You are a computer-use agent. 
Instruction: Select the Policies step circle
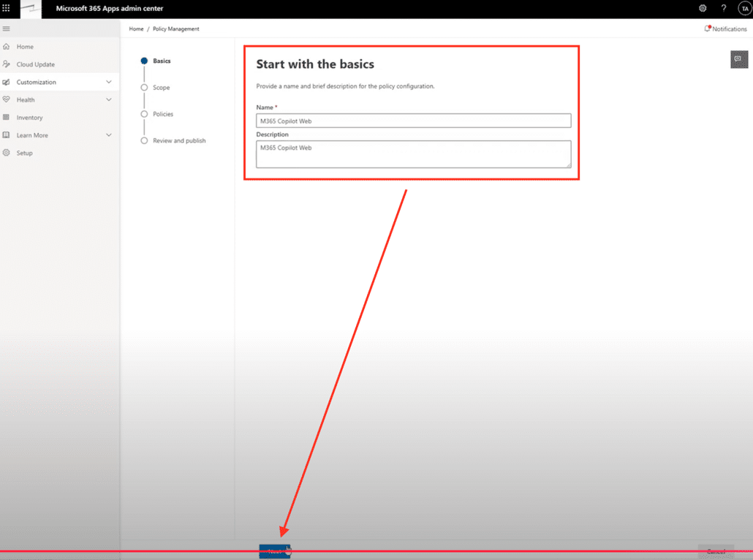(144, 114)
